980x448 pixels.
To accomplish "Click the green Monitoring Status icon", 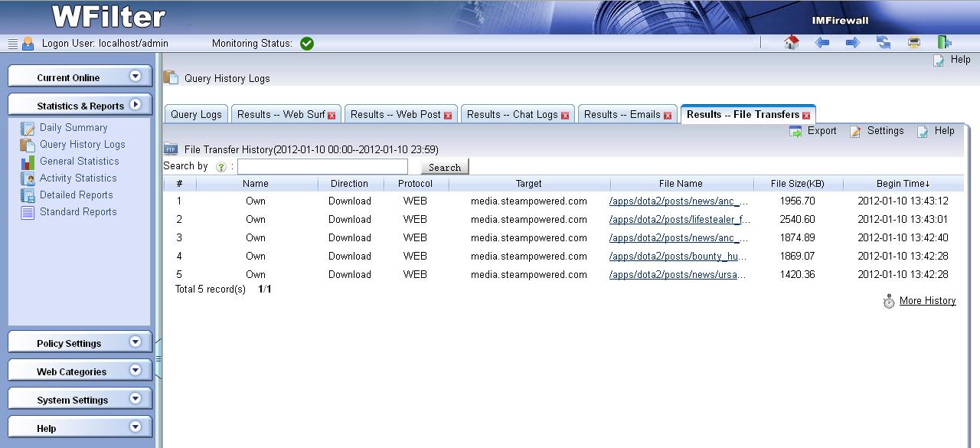I will click(307, 44).
